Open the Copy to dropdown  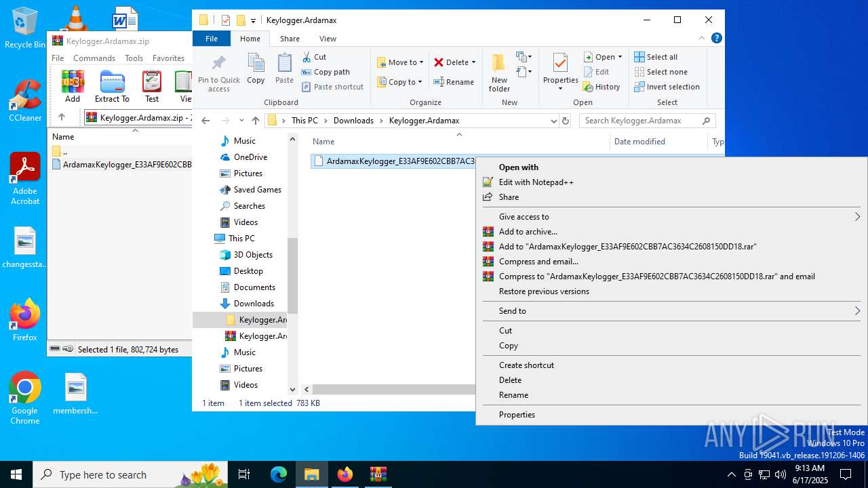(x=400, y=82)
